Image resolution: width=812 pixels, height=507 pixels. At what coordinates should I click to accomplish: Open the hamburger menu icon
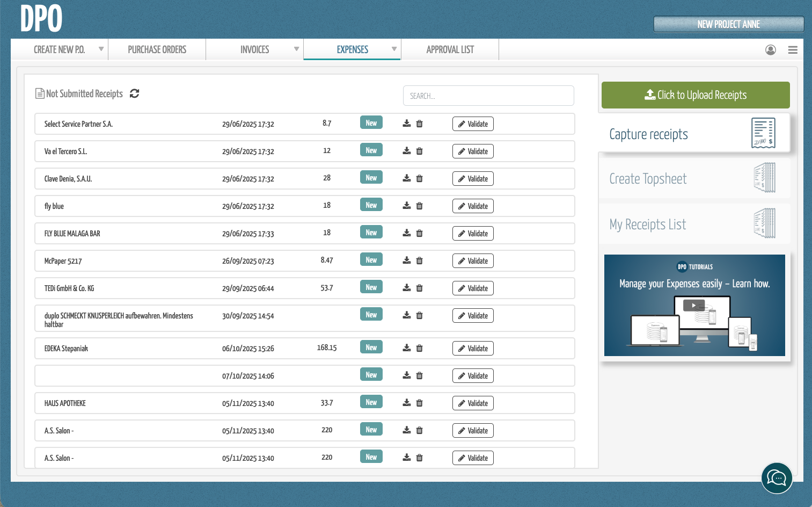click(792, 50)
